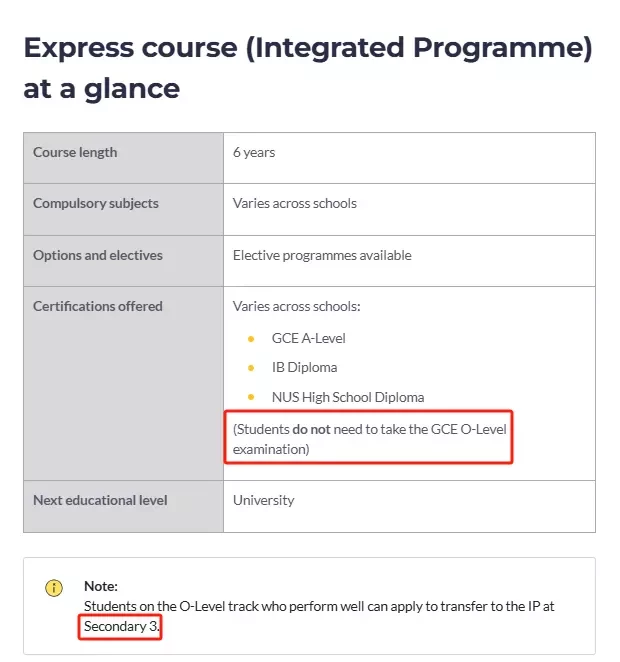Image resolution: width=620 pixels, height=662 pixels.
Task: Click the Options and electives label
Action: (98, 255)
